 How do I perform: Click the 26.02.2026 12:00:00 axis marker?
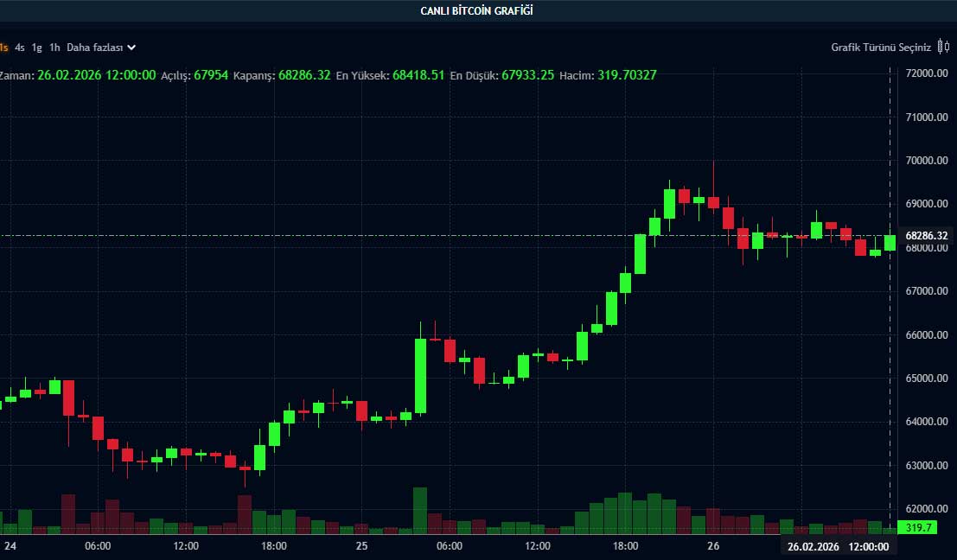839,546
